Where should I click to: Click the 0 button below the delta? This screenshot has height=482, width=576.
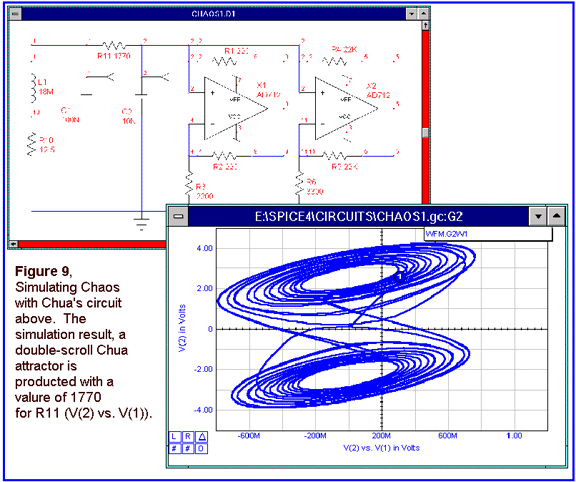[202, 448]
